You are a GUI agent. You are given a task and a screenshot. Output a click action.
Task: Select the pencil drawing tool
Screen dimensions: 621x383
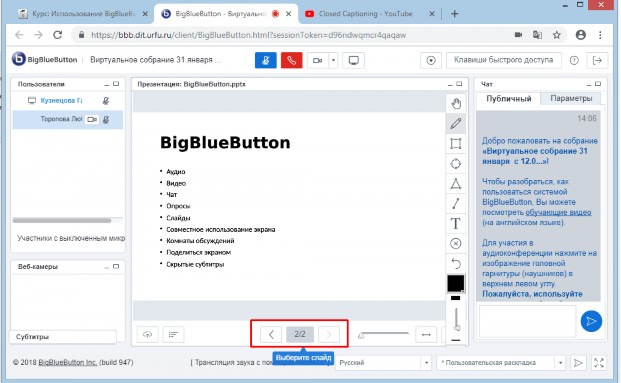tap(456, 124)
